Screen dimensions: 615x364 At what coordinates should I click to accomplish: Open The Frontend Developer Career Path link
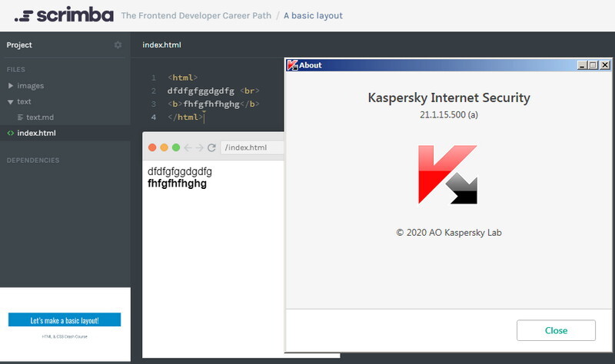pyautogui.click(x=196, y=15)
